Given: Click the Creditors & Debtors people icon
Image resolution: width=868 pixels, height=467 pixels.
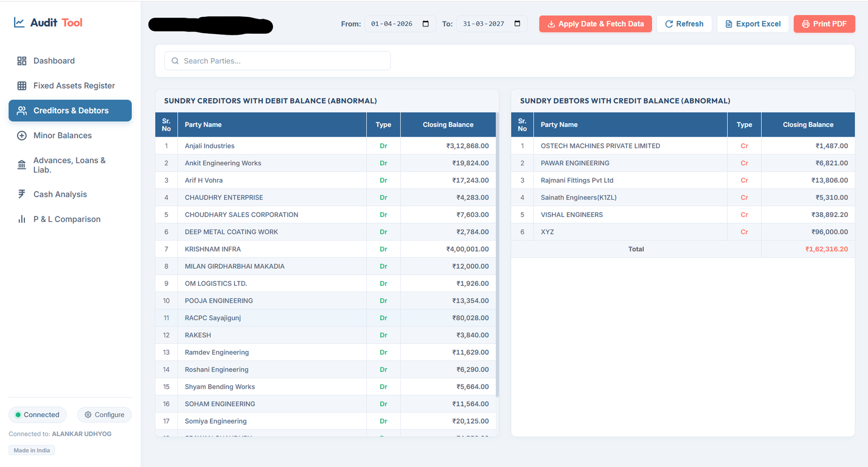Looking at the screenshot, I should tap(22, 111).
